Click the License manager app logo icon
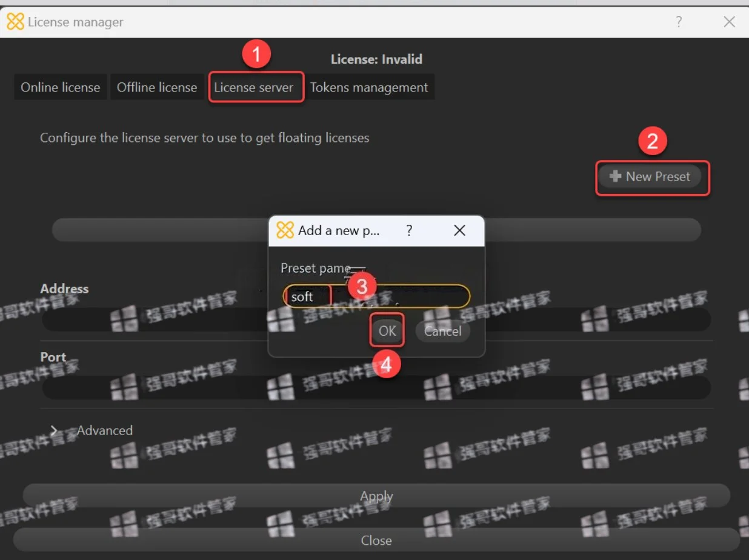The width and height of the screenshot is (749, 560). pos(15,22)
